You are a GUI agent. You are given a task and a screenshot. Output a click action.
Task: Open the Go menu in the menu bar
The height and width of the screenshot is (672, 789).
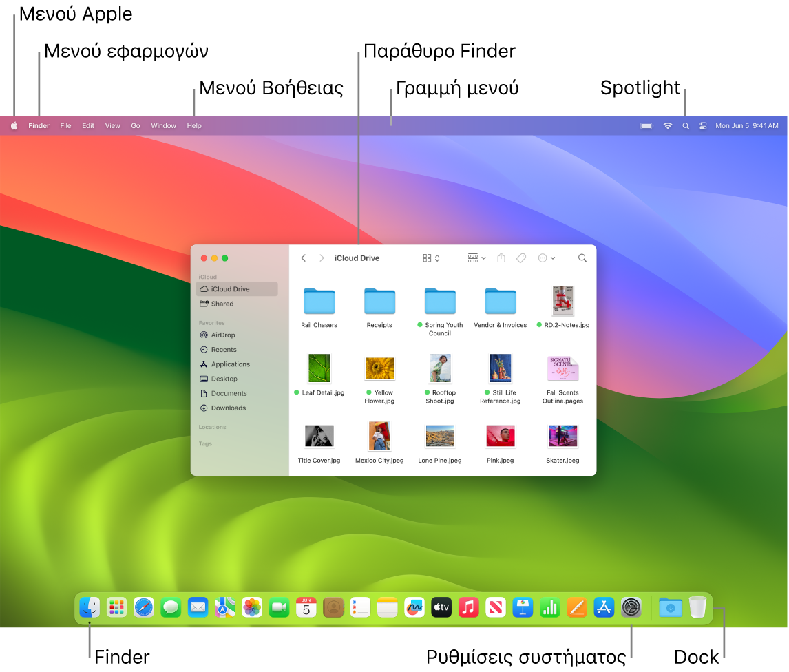[135, 125]
